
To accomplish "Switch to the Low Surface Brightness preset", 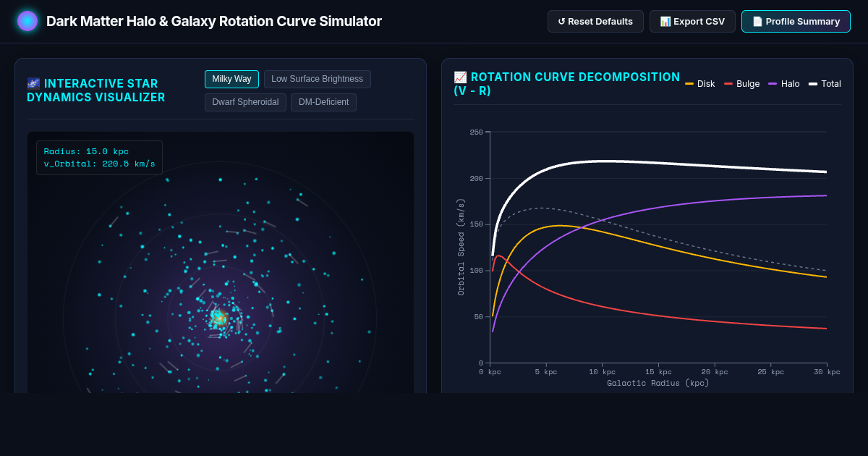I will pos(317,79).
